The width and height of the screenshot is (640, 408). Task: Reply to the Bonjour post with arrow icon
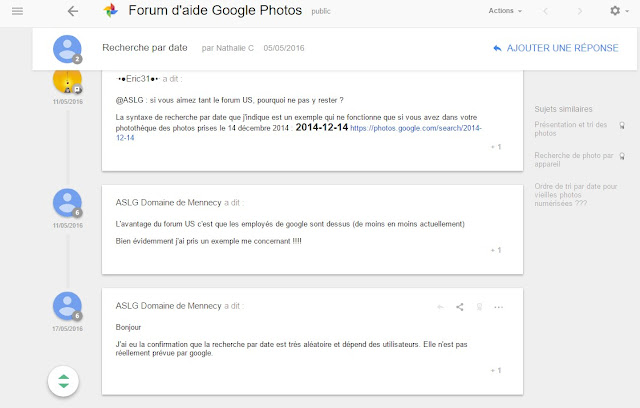(x=440, y=307)
